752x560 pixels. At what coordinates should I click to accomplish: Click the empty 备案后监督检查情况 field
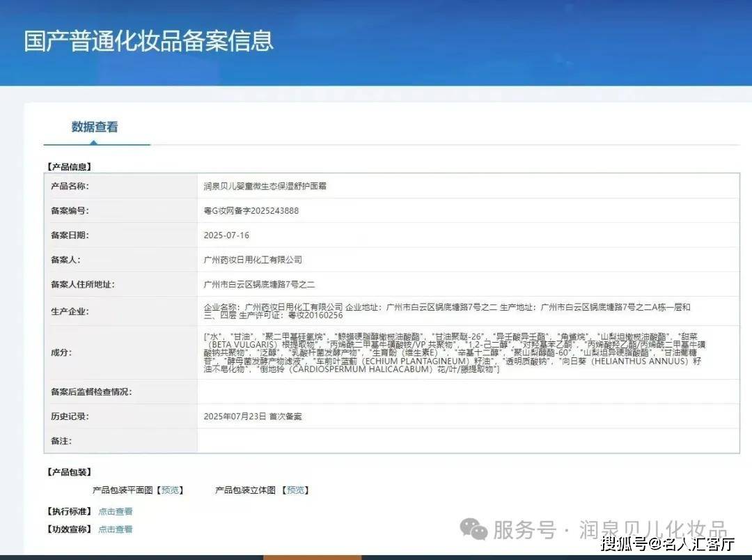coord(467,391)
